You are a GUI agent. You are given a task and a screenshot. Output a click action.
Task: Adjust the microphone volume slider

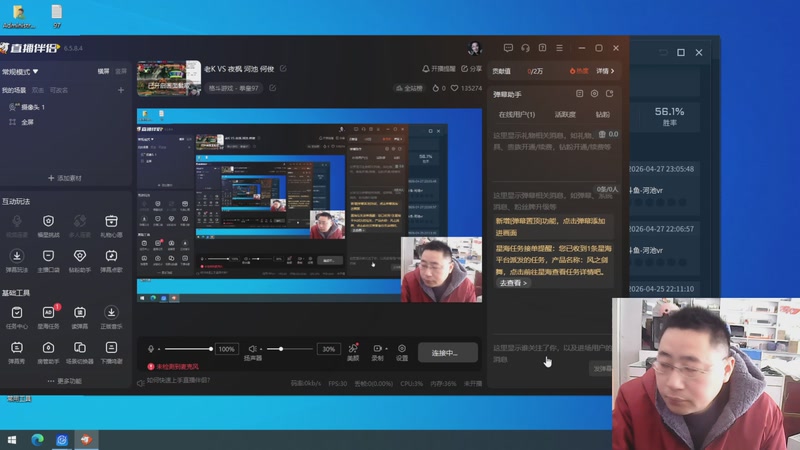click(188, 349)
